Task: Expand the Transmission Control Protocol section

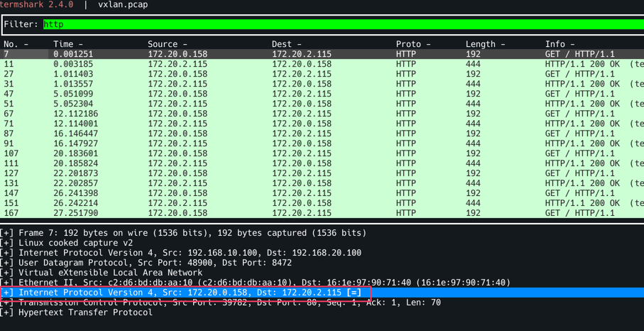Action: click(7, 303)
